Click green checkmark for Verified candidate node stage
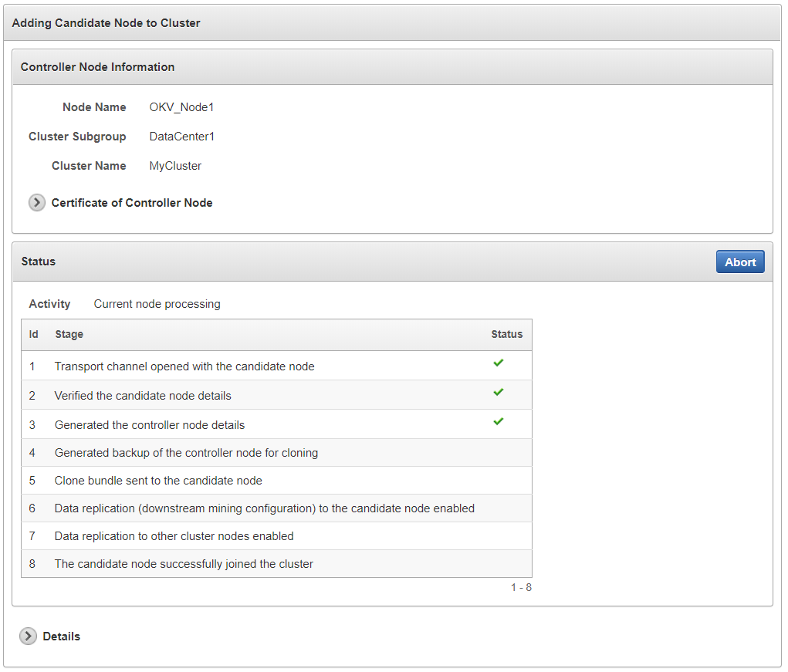 pos(499,392)
